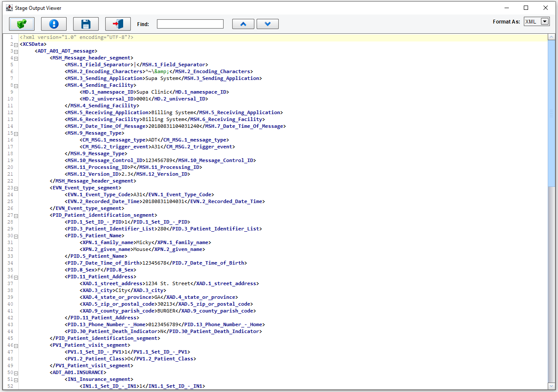558x392 pixels.
Task: Click the xml version declaration line
Action: tap(77, 37)
